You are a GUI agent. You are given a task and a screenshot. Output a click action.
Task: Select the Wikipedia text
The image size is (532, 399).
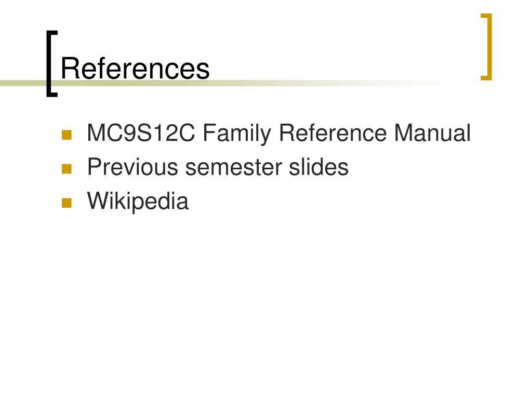[x=138, y=201]
